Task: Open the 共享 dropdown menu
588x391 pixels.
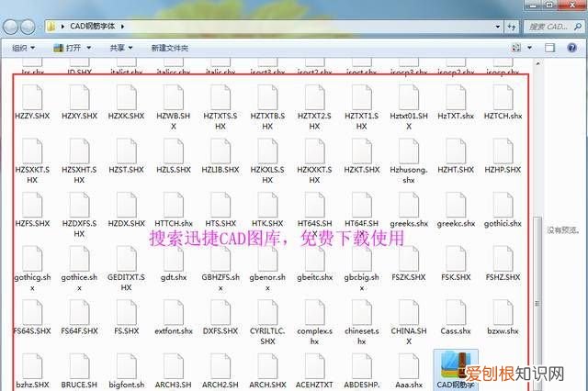Action: click(x=120, y=48)
